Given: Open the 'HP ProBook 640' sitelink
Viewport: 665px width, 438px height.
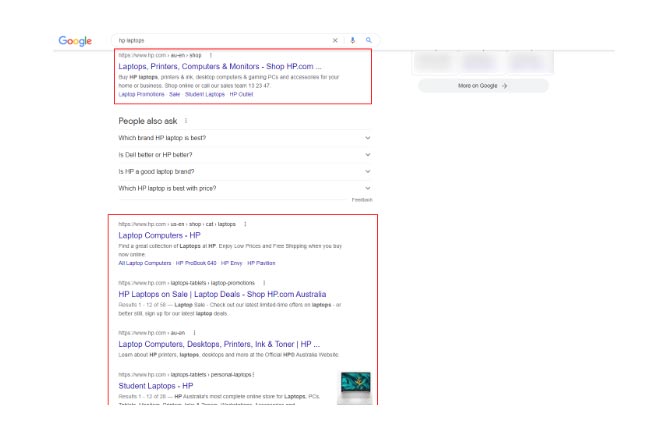Looking at the screenshot, I should pyautogui.click(x=196, y=263).
